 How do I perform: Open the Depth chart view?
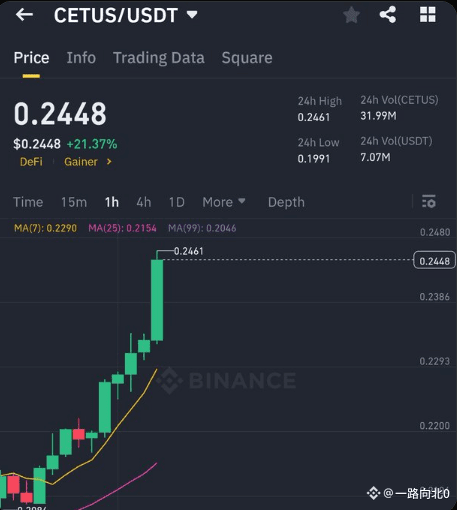click(286, 202)
